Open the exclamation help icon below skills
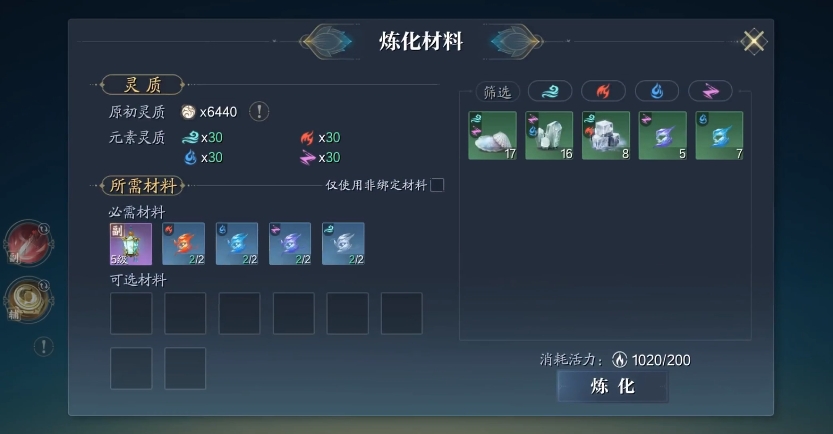 (x=44, y=346)
